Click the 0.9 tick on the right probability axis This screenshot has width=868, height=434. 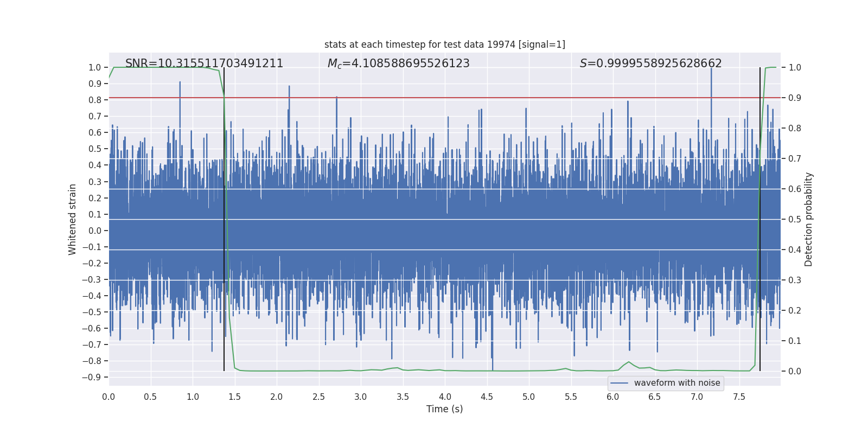(795, 98)
